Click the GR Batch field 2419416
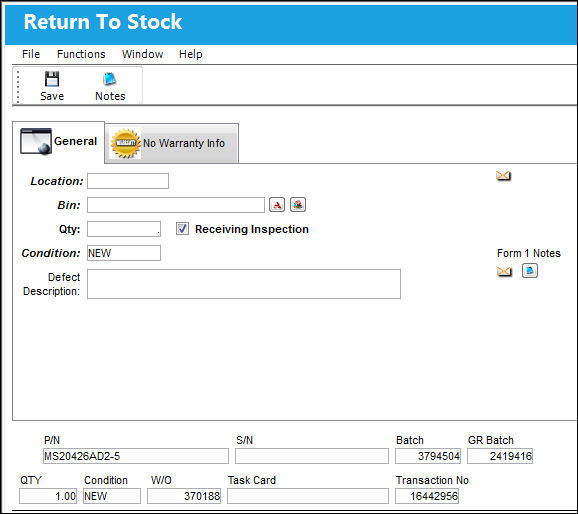578x514 pixels. coord(500,456)
